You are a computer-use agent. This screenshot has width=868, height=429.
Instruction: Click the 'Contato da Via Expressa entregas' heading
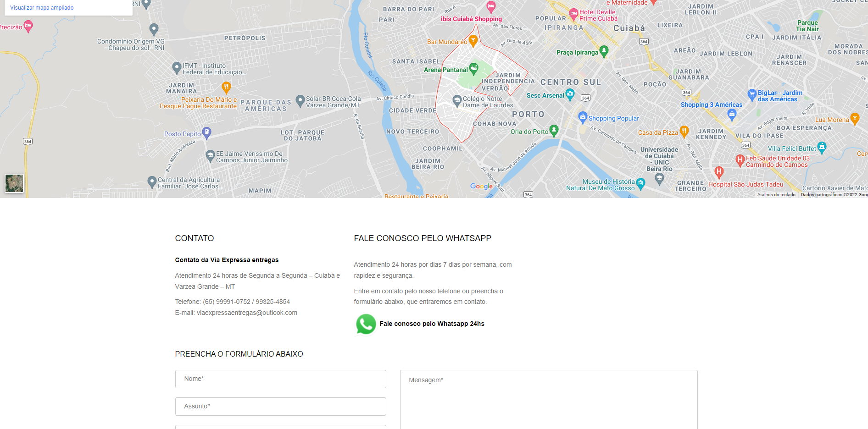click(227, 260)
